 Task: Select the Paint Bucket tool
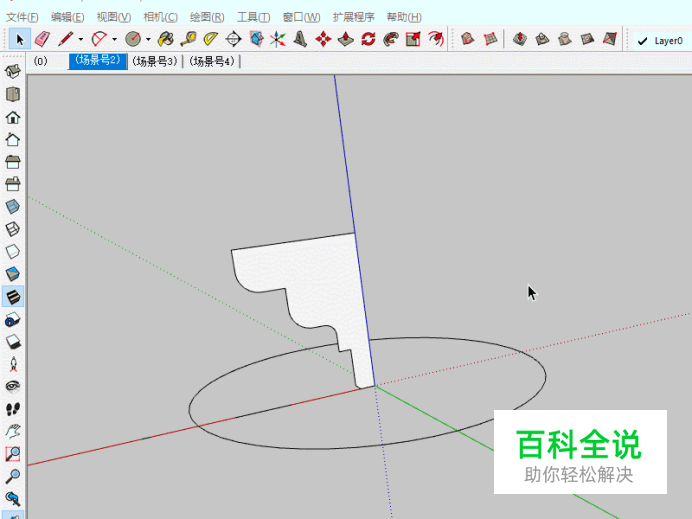click(166, 39)
